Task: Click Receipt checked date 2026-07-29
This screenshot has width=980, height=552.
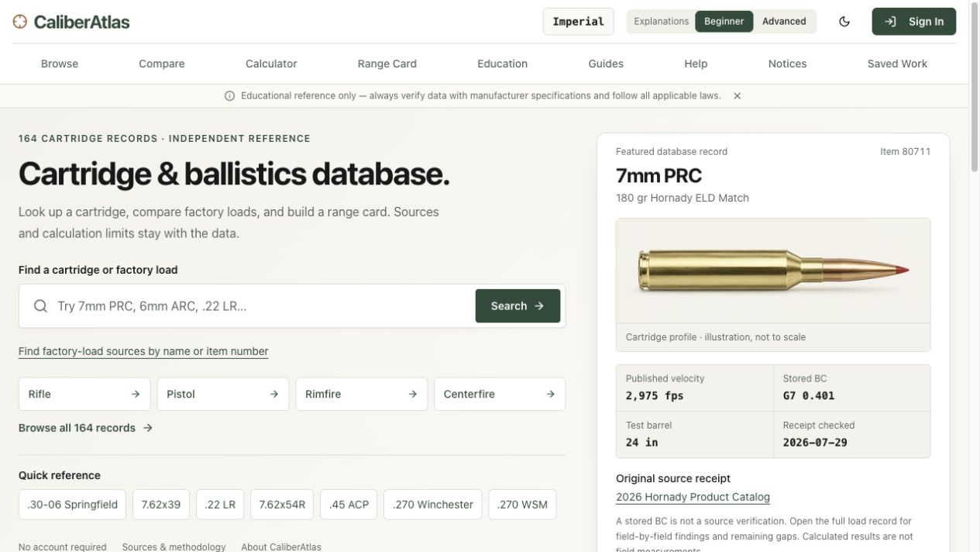Action: 815,443
